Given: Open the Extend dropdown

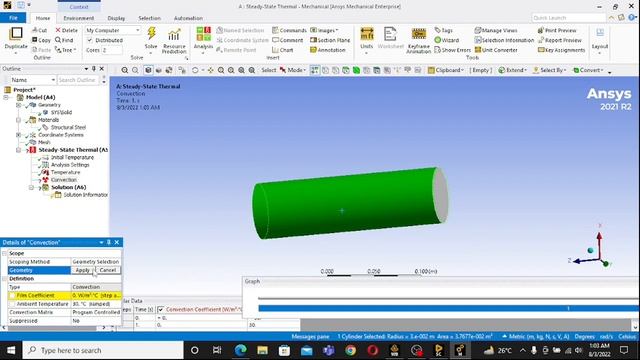Looking at the screenshot, I should [512, 70].
